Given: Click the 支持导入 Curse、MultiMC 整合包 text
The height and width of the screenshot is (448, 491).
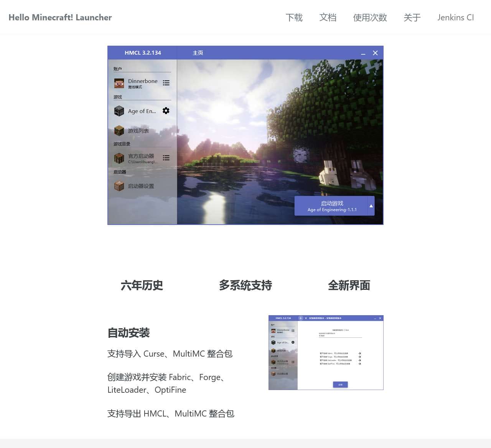Looking at the screenshot, I should click(170, 354).
